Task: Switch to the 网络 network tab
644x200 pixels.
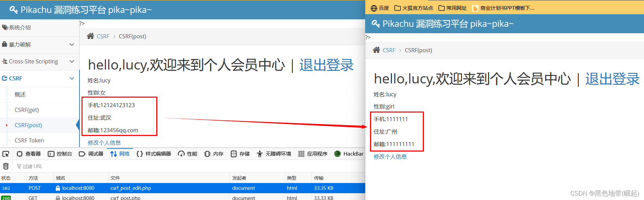Action: click(x=120, y=154)
